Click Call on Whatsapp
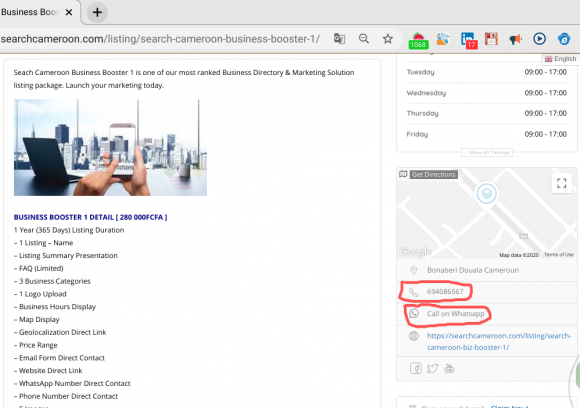Screen dimensions: 580x408 (x=455, y=314)
